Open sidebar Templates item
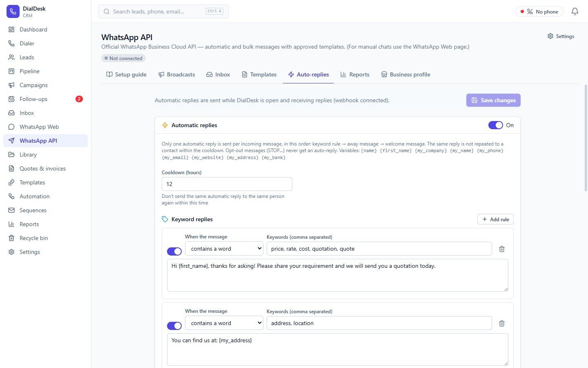This screenshot has height=368, width=588. click(45, 182)
